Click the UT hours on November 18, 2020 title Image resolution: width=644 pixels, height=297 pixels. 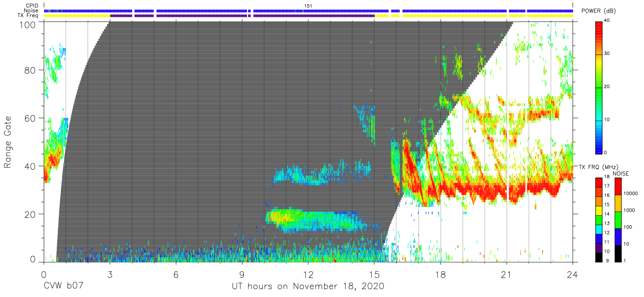pos(308,287)
